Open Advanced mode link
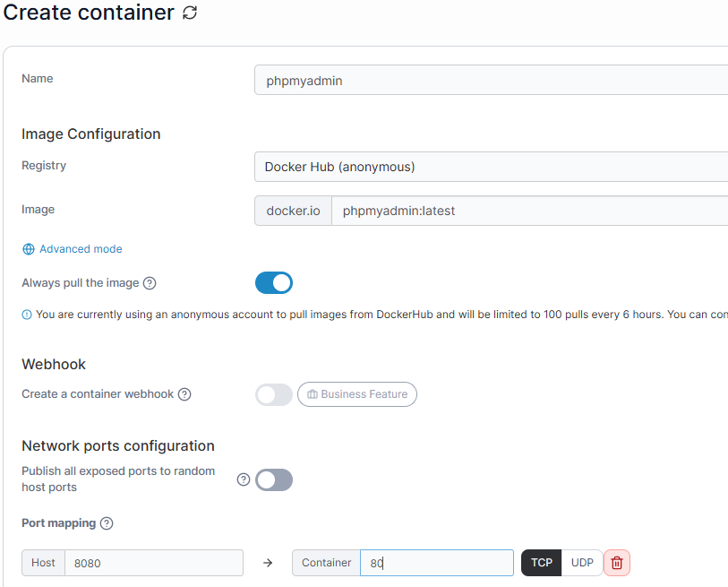728x587 pixels. coord(81,249)
